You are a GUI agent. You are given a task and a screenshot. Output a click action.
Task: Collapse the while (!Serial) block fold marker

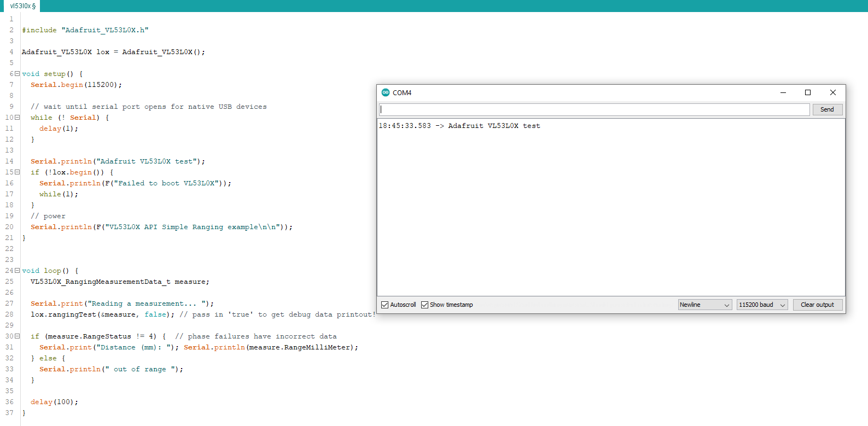(17, 118)
